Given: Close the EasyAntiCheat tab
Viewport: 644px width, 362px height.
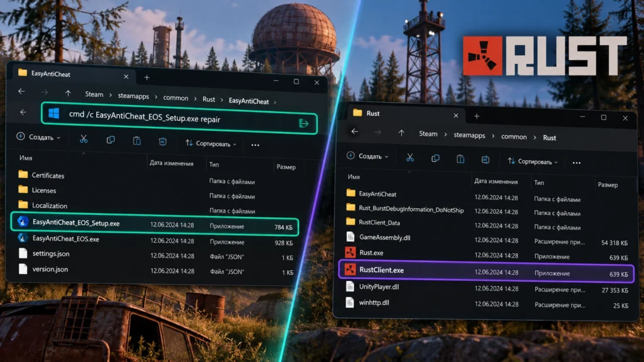Looking at the screenshot, I should point(126,77).
